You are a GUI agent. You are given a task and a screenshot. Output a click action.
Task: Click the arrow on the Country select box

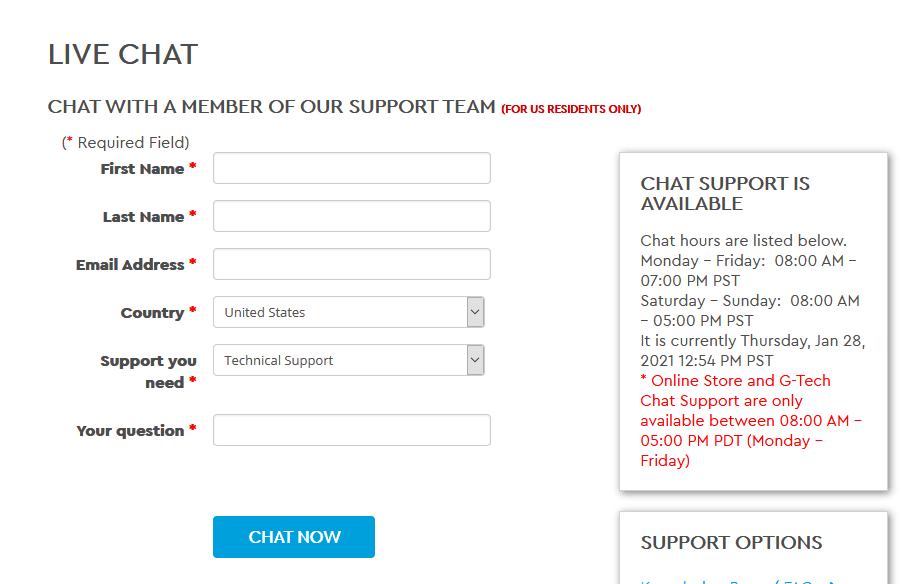point(475,312)
